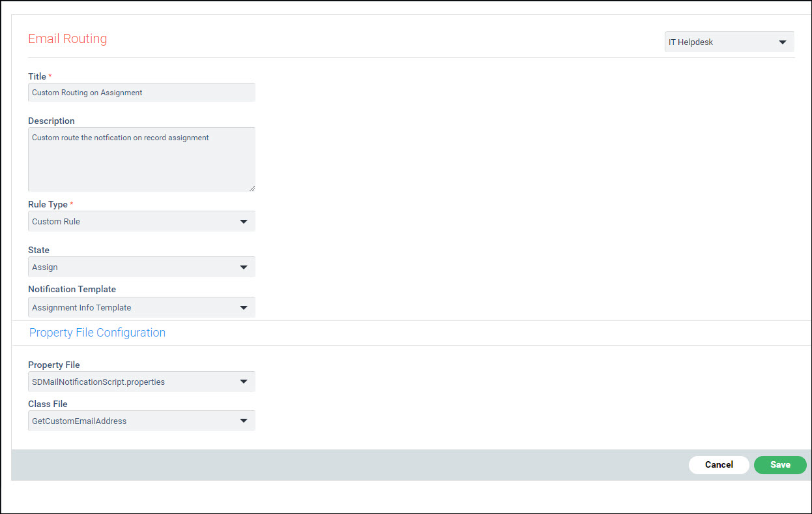Open the IT Helpdesk service dropdown
Viewport: 812px width, 514px height.
(728, 41)
